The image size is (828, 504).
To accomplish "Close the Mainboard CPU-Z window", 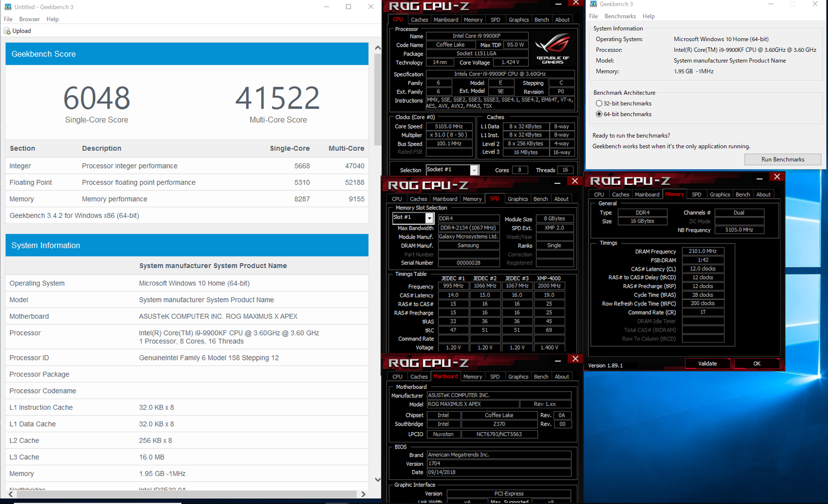I will (575, 359).
